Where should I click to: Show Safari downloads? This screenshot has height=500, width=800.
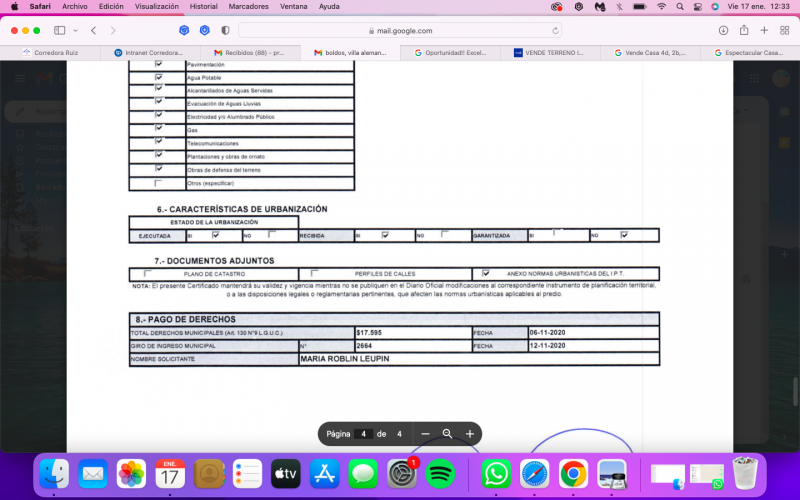click(723, 31)
